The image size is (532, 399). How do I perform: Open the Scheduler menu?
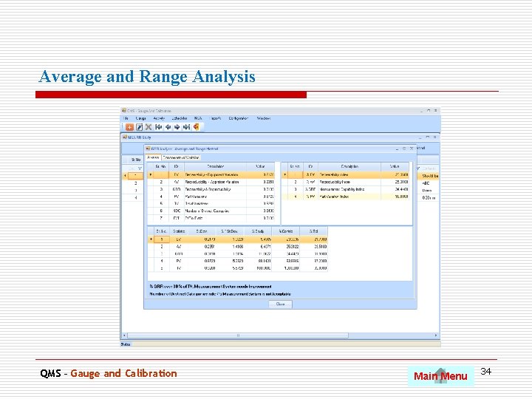(179, 118)
